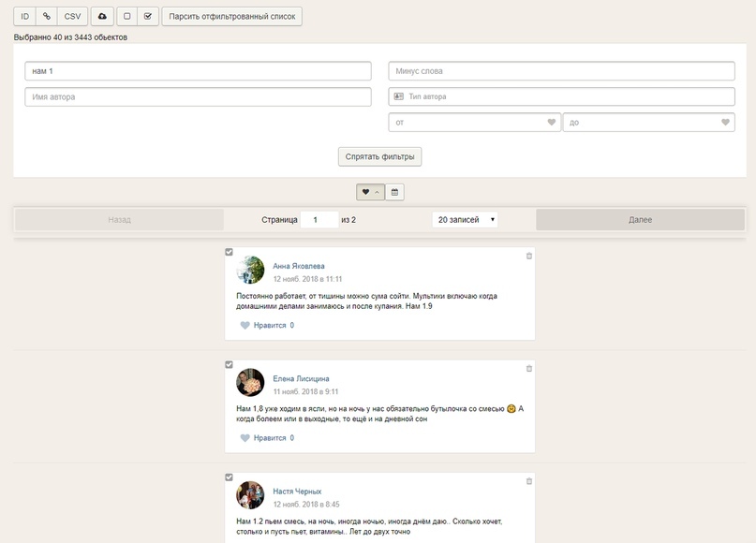Image resolution: width=756 pixels, height=543 pixels.
Task: Click date 11 нояб. 2018 в 9:11
Action: tap(305, 391)
